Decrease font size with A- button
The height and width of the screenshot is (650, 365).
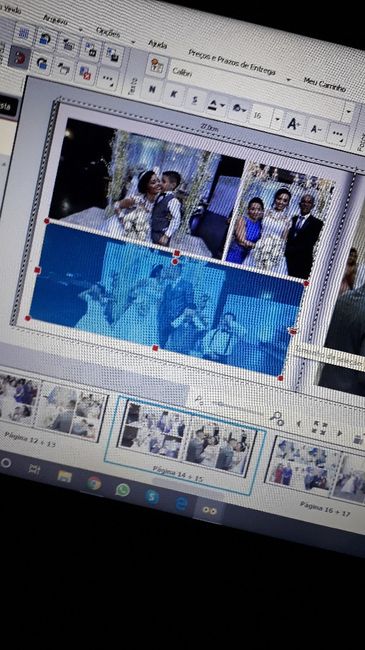click(x=316, y=129)
